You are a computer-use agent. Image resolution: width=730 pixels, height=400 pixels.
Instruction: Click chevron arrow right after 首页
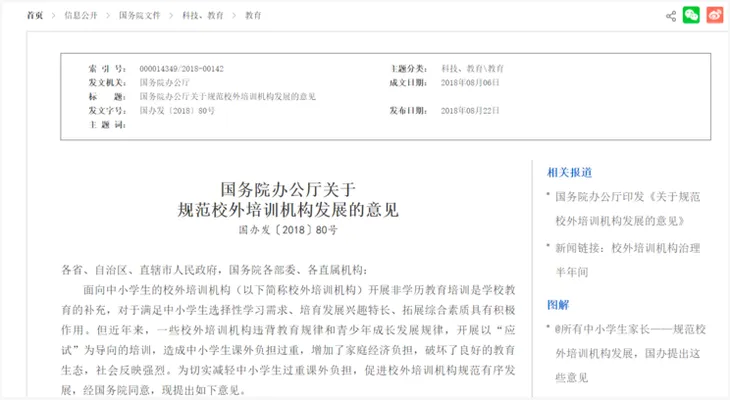point(54,15)
